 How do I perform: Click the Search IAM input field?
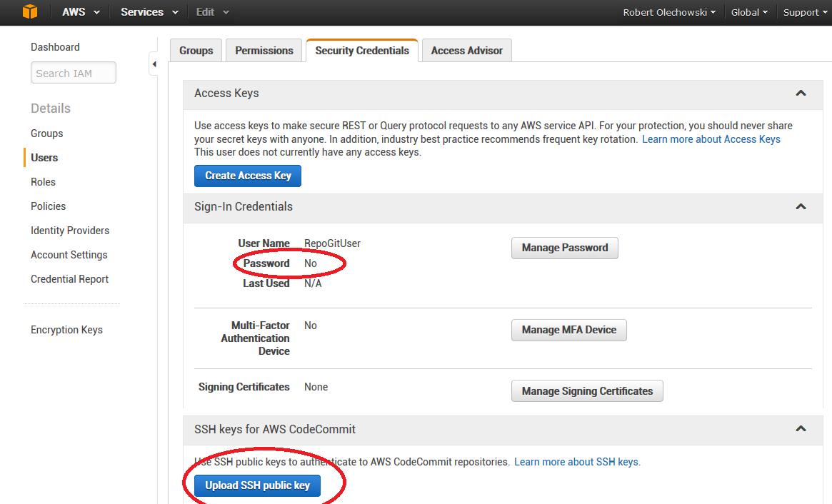pos(73,73)
